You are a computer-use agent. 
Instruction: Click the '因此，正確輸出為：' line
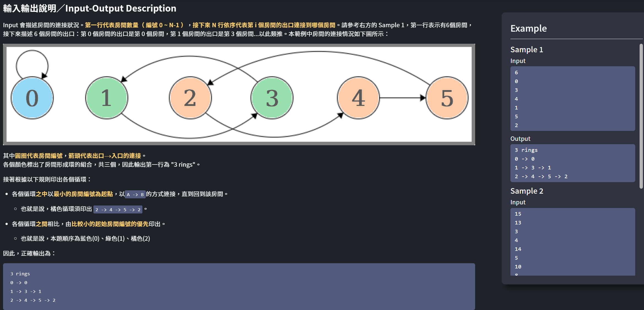pos(29,253)
